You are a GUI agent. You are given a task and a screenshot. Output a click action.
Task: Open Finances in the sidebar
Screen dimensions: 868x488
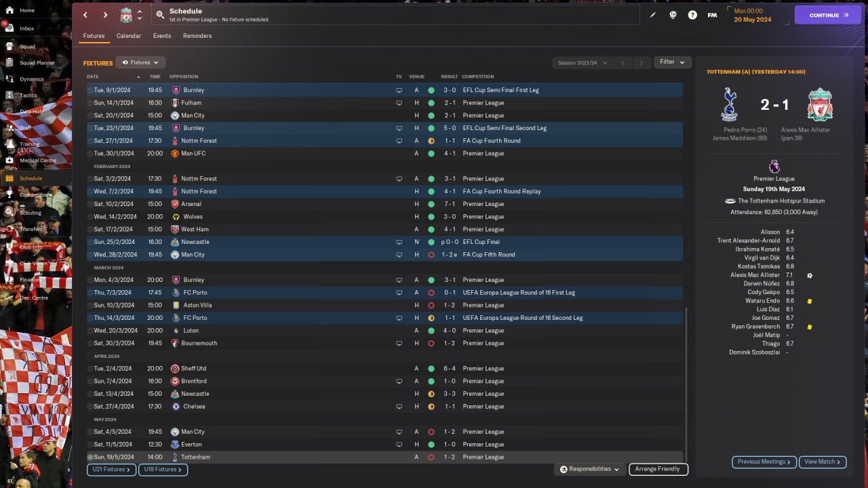pos(30,279)
